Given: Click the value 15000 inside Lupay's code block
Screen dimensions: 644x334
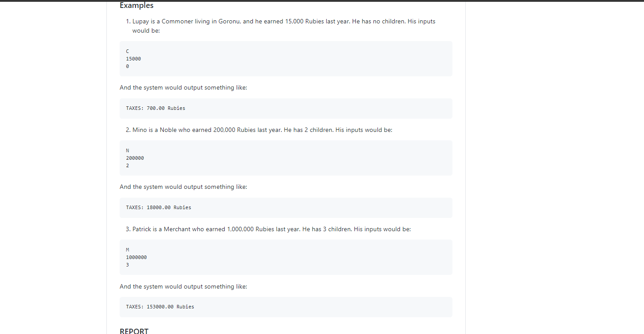Looking at the screenshot, I should click(x=133, y=58).
